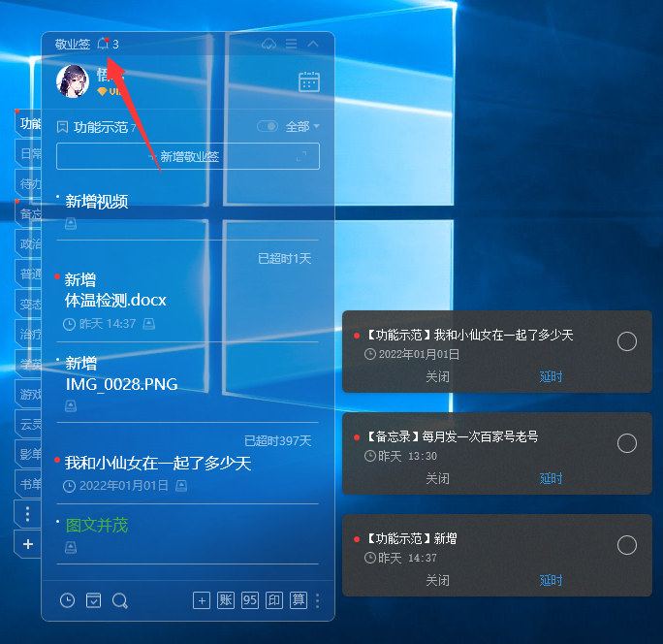
Task: Open the hamburger menu in title bar
Action: pos(292,44)
